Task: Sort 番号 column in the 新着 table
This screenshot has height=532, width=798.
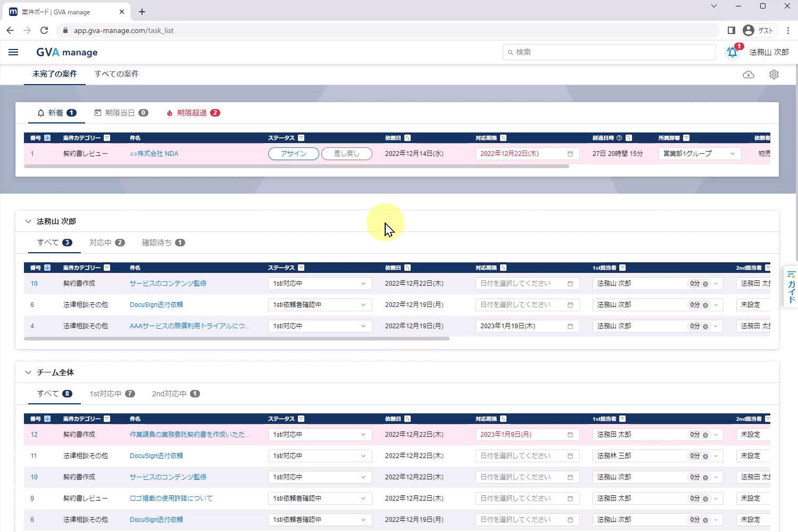Action: click(47, 138)
